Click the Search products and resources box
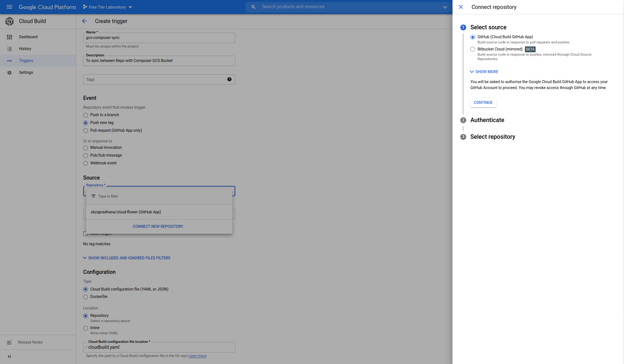This screenshot has width=624, height=364. click(349, 7)
